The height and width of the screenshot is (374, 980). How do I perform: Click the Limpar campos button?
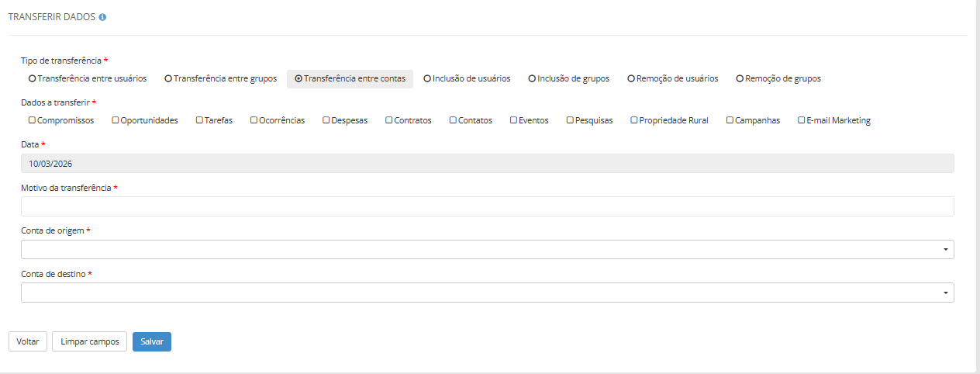point(89,341)
